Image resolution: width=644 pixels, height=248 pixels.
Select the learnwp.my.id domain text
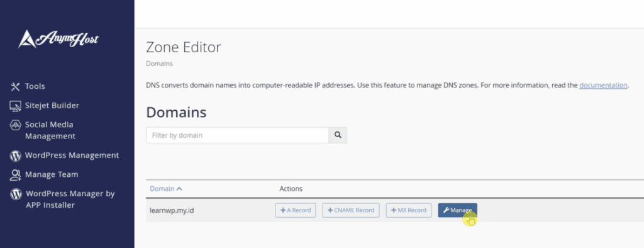tap(172, 211)
